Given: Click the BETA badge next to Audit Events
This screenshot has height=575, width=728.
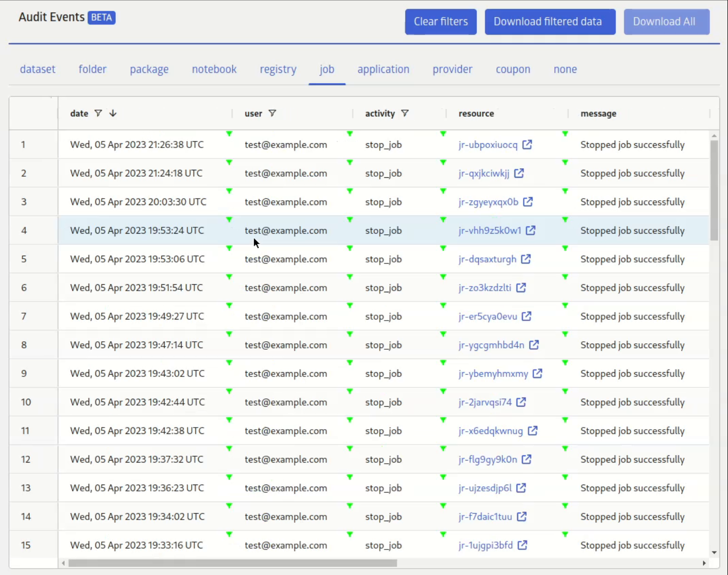Looking at the screenshot, I should [x=101, y=18].
